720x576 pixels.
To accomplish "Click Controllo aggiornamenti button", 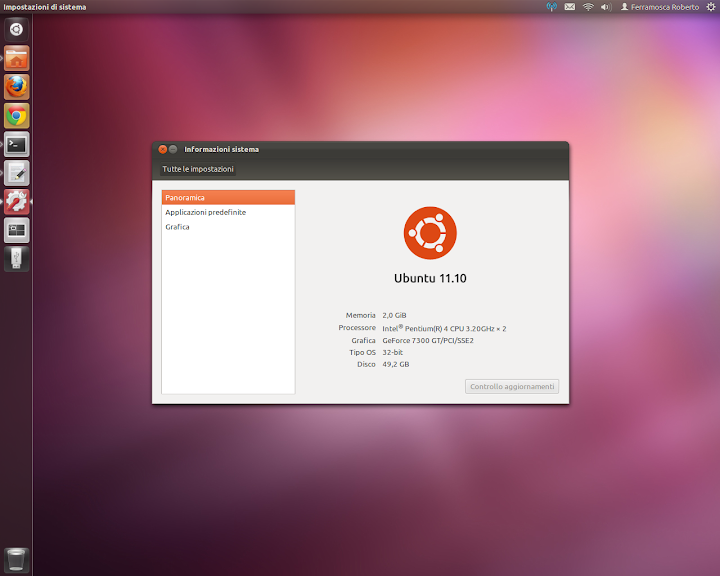I will tap(512, 386).
